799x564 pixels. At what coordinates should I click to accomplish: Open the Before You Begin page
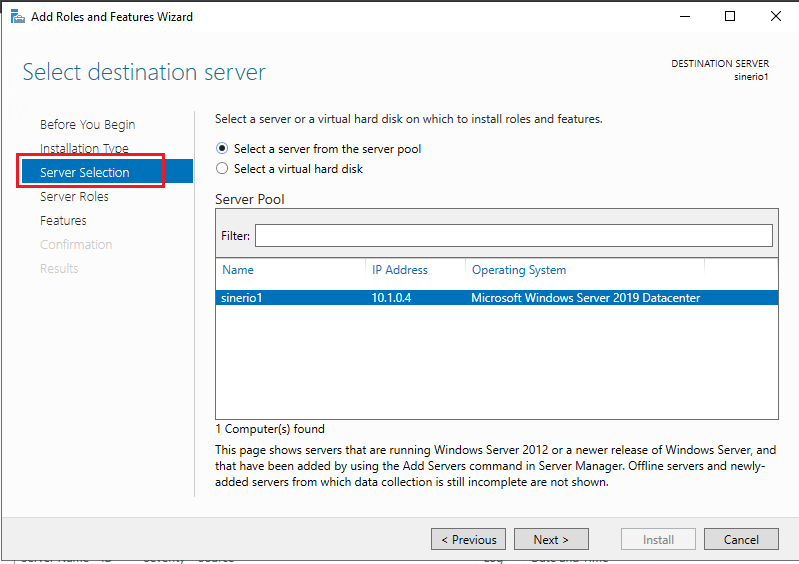(87, 125)
